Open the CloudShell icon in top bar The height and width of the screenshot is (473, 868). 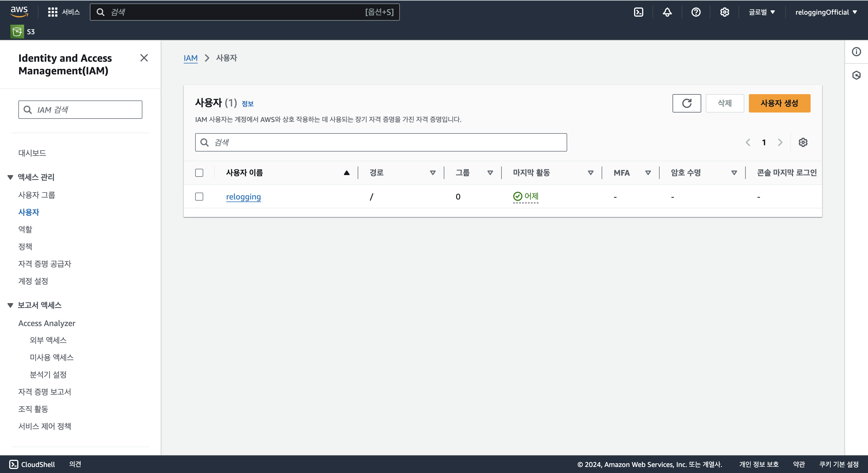point(639,12)
